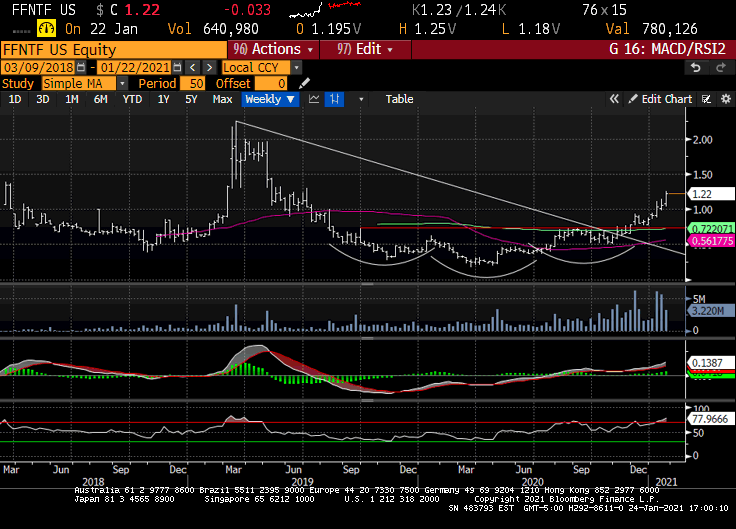The width and height of the screenshot is (736, 529).
Task: Select the 1Y range tab
Action: point(163,99)
